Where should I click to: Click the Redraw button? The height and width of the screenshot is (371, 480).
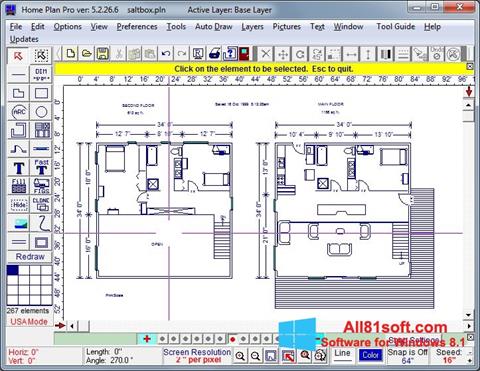tap(30, 257)
